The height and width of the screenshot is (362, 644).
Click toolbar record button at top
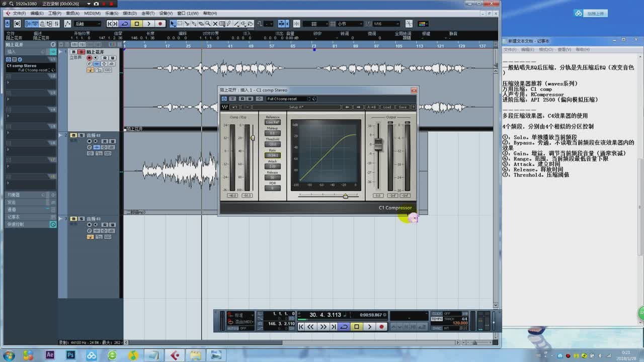(x=160, y=24)
